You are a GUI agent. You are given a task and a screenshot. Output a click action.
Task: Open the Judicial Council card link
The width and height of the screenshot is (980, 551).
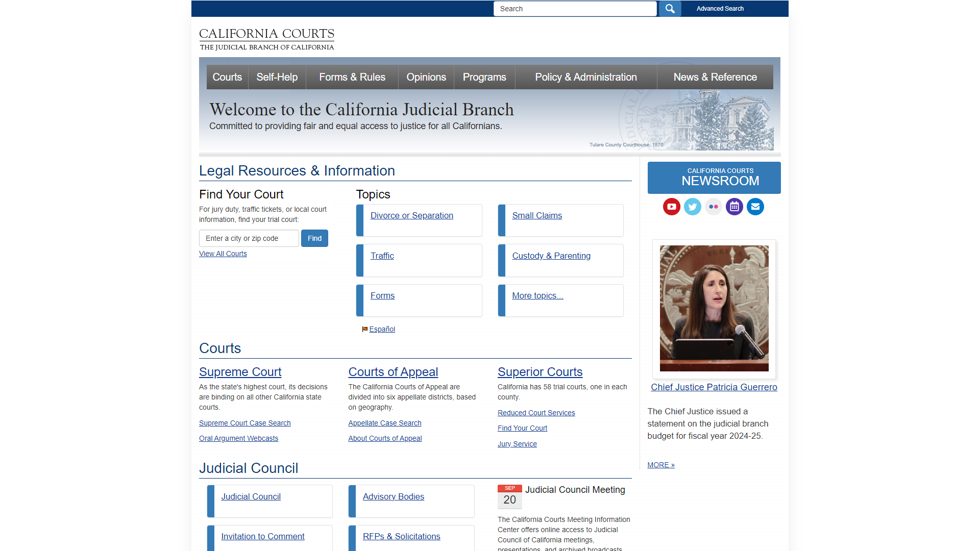pyautogui.click(x=251, y=496)
